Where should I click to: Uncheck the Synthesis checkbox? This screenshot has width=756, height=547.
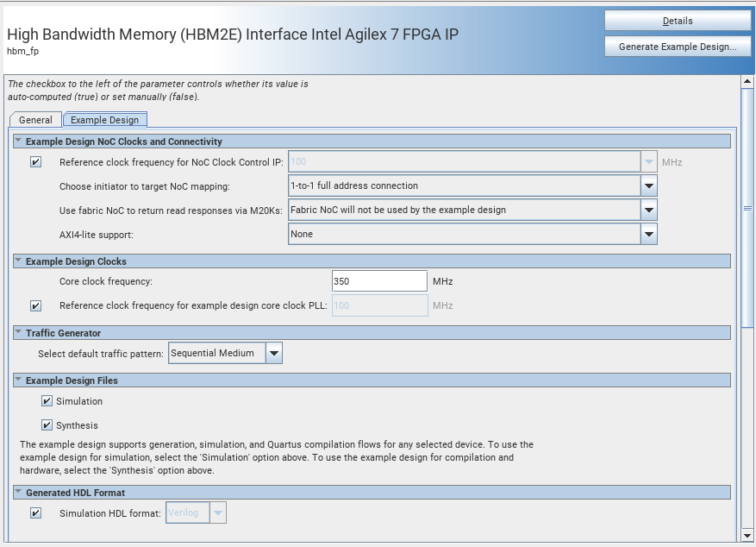(47, 425)
